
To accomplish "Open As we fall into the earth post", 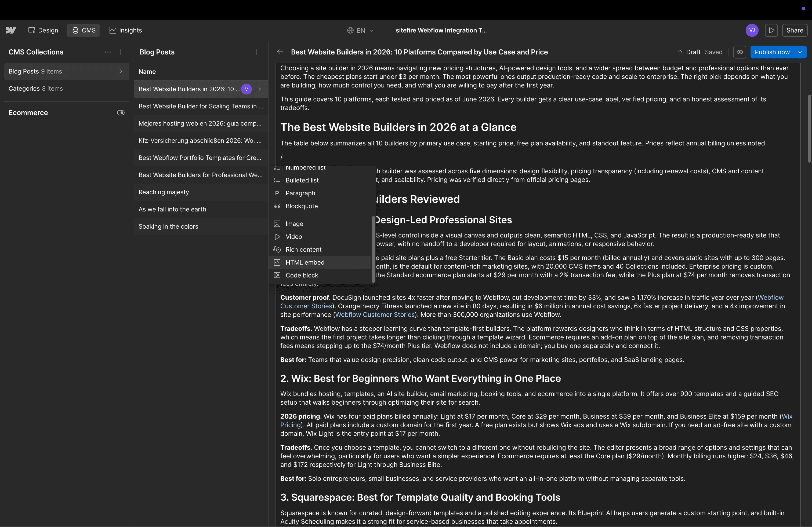I will [x=201, y=209].
